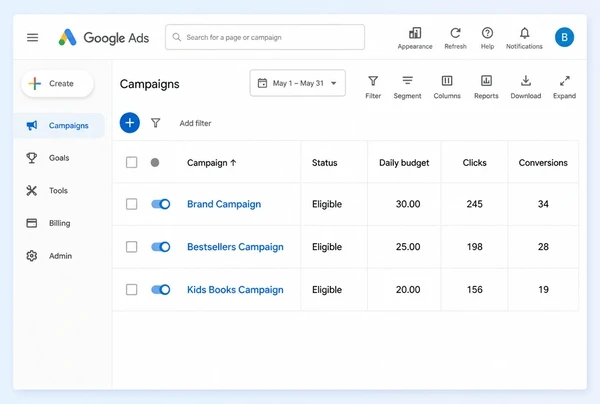600x404 pixels.
Task: Open Tools in the sidebar
Action: tap(47, 191)
